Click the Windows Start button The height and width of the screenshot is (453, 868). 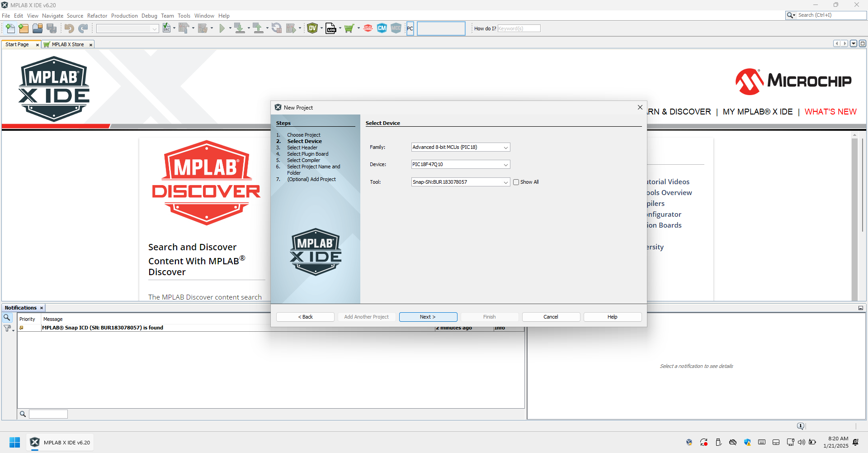(14, 442)
